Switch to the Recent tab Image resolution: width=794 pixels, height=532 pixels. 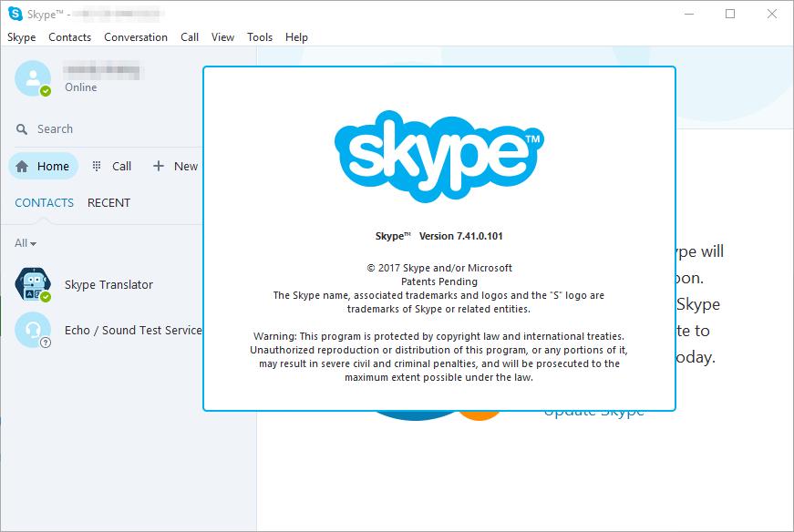pos(108,202)
